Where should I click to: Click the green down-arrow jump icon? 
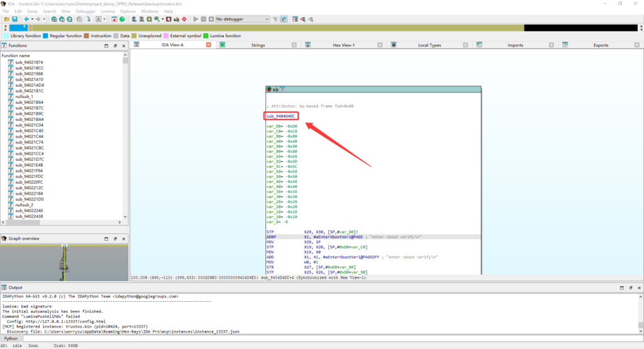click(x=89, y=19)
